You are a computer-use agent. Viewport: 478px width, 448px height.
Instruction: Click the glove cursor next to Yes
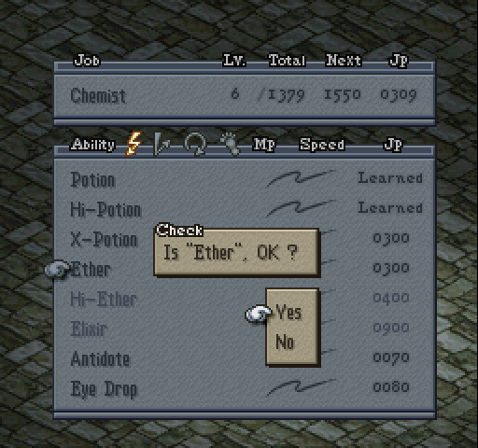coord(258,314)
